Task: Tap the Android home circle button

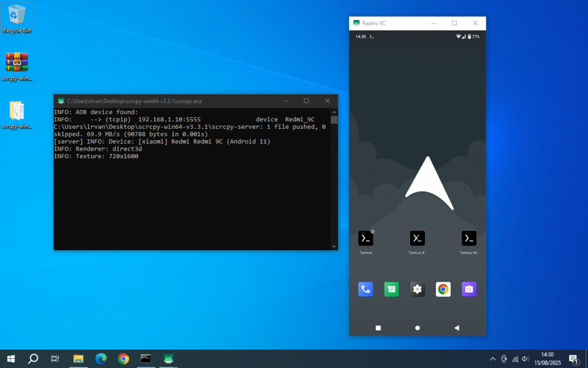Action: (x=417, y=328)
